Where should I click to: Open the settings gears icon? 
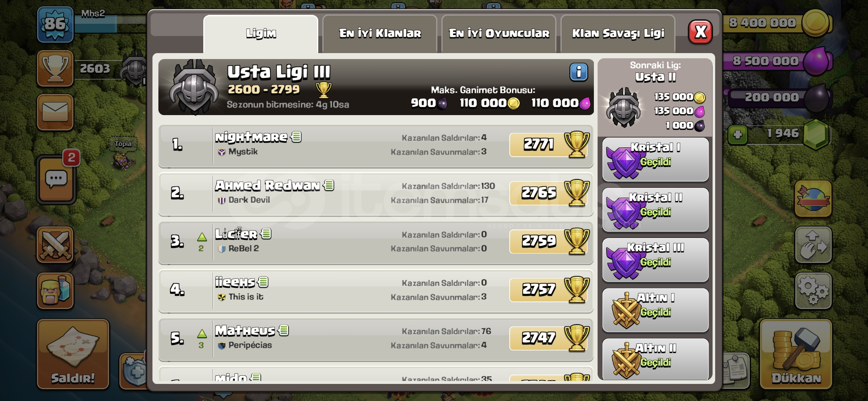[x=813, y=291]
